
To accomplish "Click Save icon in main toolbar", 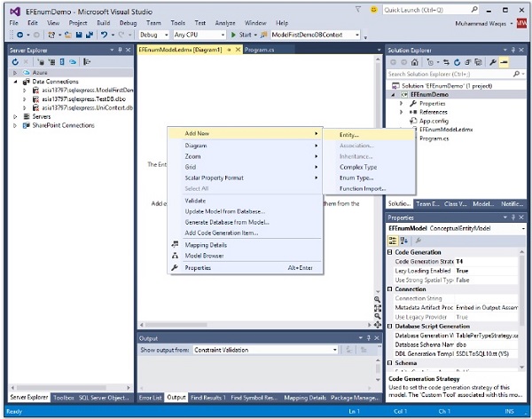I will (79, 35).
